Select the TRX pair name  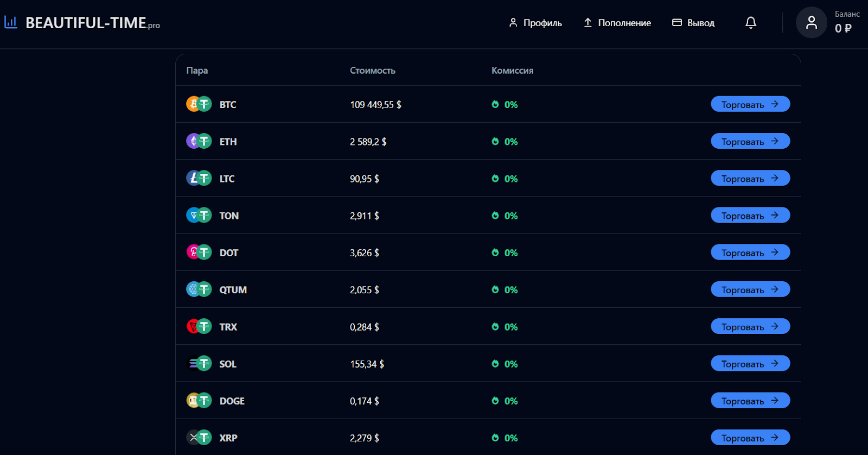228,327
